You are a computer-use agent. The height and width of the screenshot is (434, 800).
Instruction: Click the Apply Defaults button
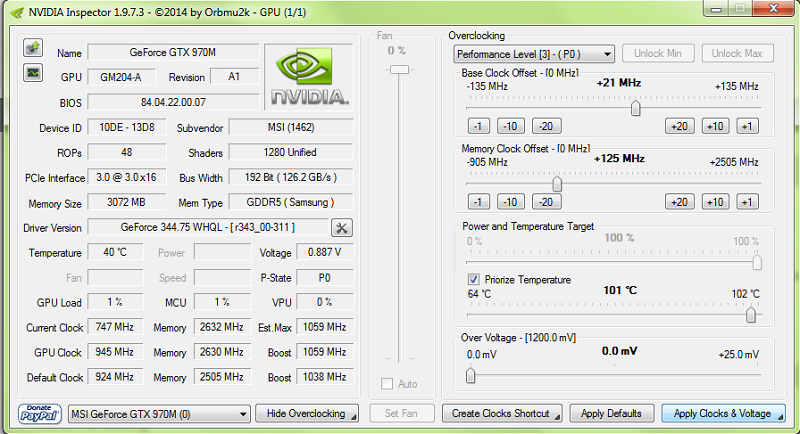click(611, 414)
